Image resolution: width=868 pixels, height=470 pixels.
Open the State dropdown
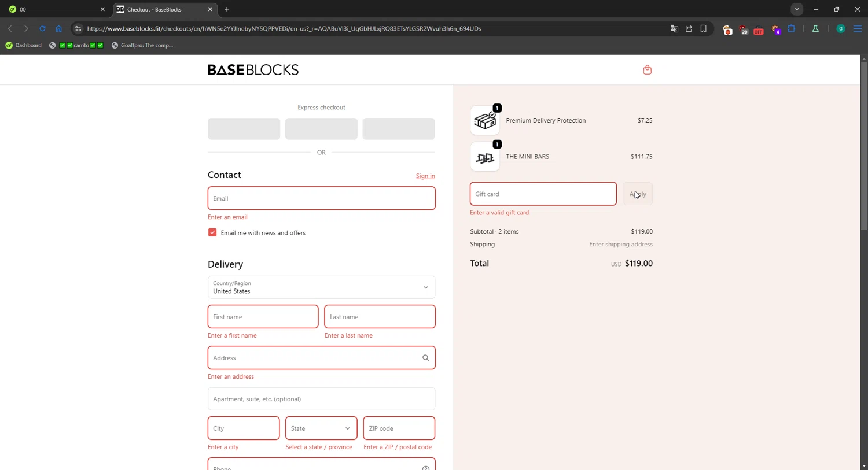(x=321, y=428)
